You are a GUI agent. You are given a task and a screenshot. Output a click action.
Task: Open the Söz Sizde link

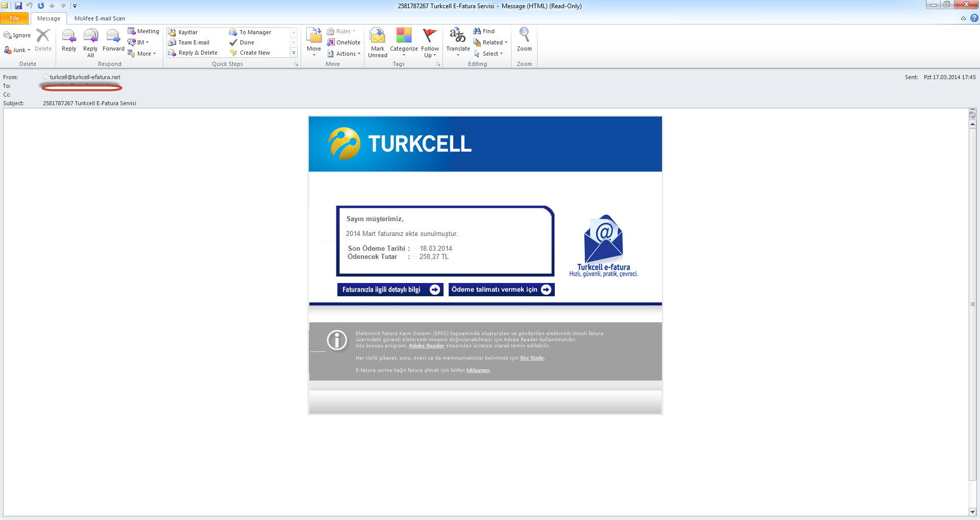pyautogui.click(x=531, y=358)
